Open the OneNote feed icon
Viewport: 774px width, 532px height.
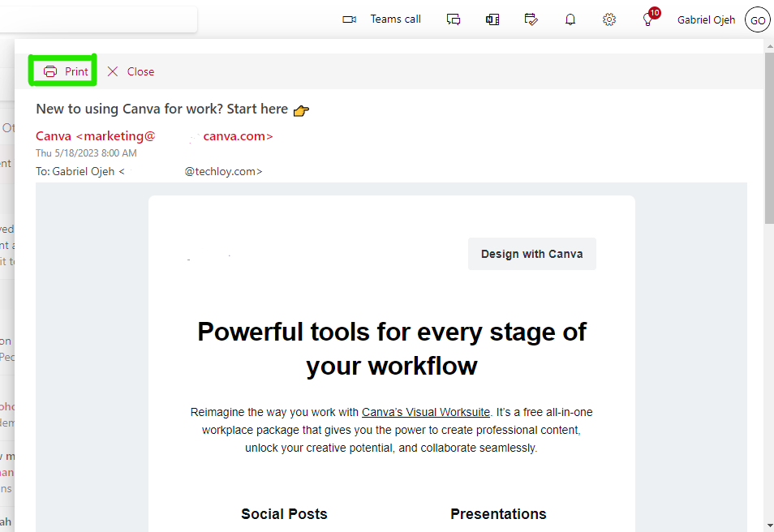492,19
